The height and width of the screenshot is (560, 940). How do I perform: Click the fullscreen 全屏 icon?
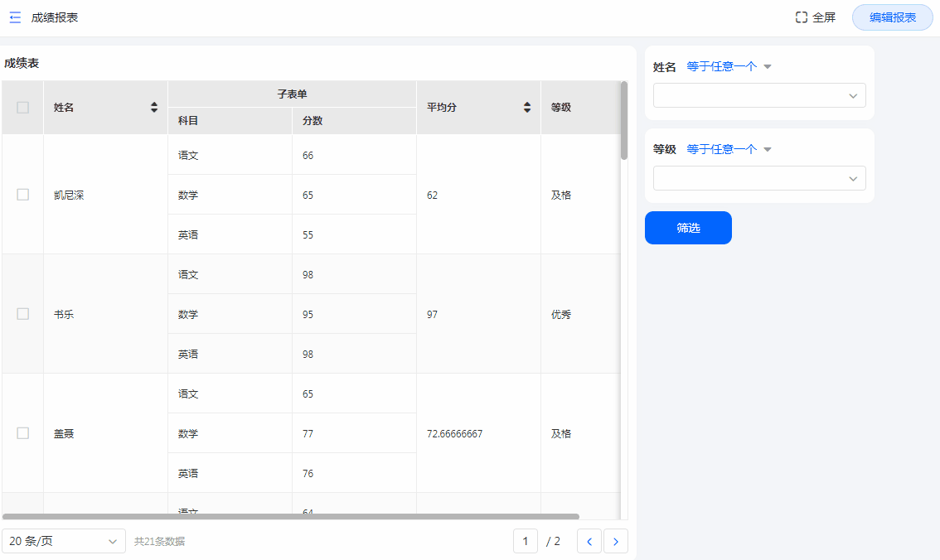pyautogui.click(x=802, y=17)
